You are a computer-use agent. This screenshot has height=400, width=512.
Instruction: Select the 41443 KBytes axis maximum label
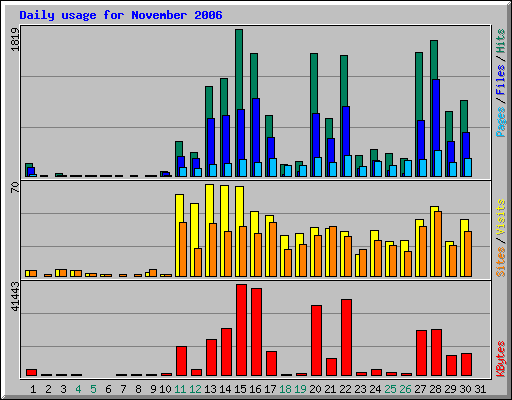point(16,296)
